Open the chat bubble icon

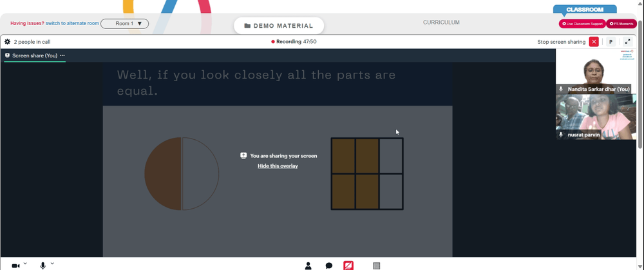(x=329, y=266)
